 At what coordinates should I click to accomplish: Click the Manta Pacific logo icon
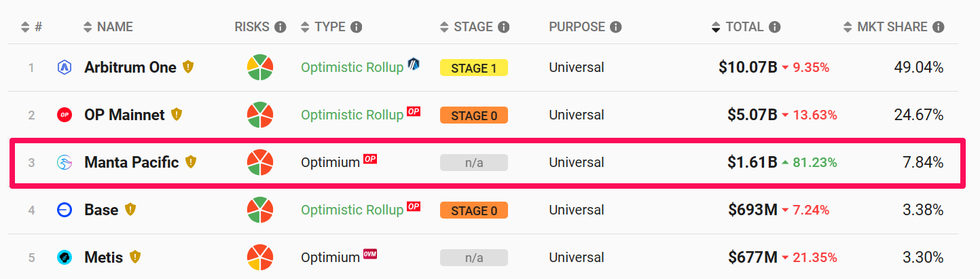click(x=65, y=163)
